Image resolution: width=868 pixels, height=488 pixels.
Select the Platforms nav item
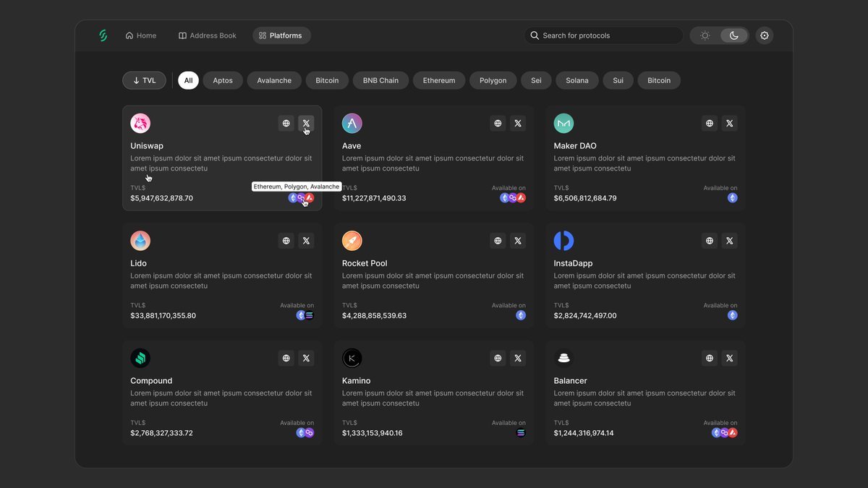coord(281,35)
